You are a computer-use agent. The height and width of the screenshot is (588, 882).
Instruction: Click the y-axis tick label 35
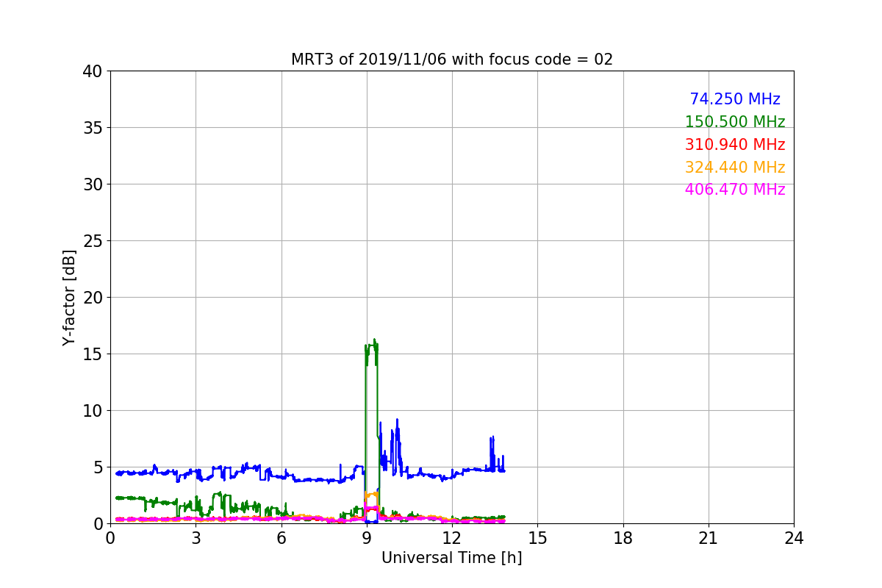pos(93,128)
